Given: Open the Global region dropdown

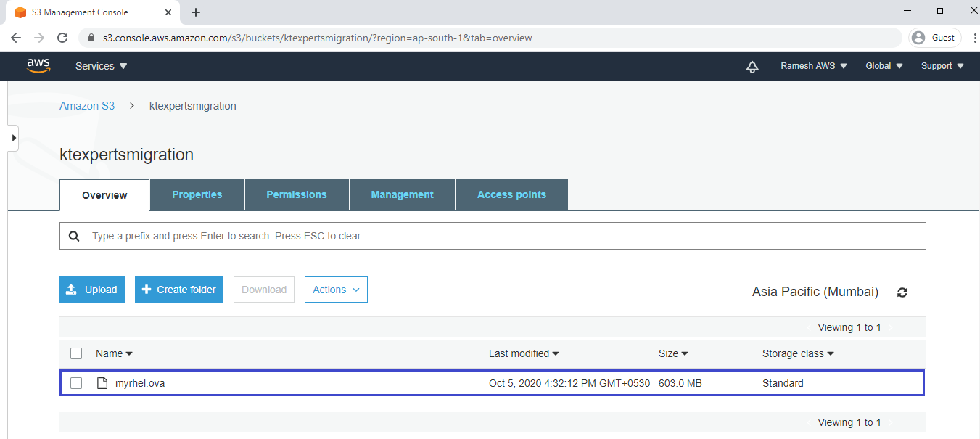Looking at the screenshot, I should coord(884,66).
